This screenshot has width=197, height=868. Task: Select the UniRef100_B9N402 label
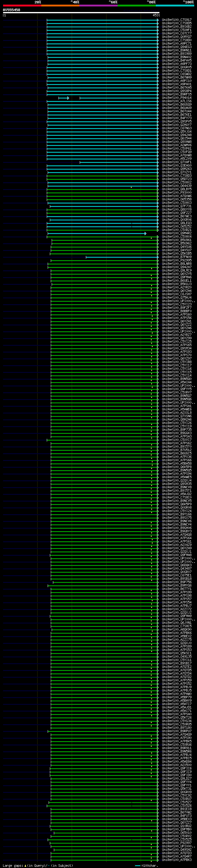pos(177,57)
